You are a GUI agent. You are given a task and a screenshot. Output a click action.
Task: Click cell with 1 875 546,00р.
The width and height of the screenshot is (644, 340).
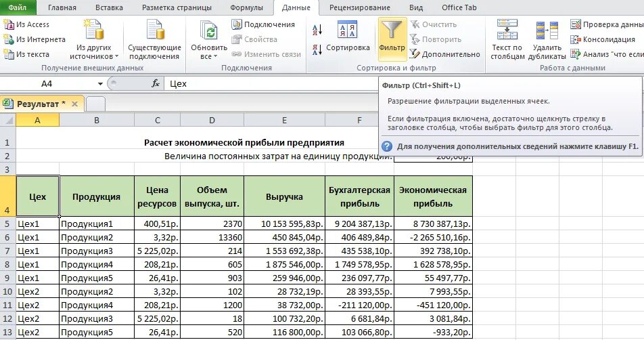(x=284, y=264)
